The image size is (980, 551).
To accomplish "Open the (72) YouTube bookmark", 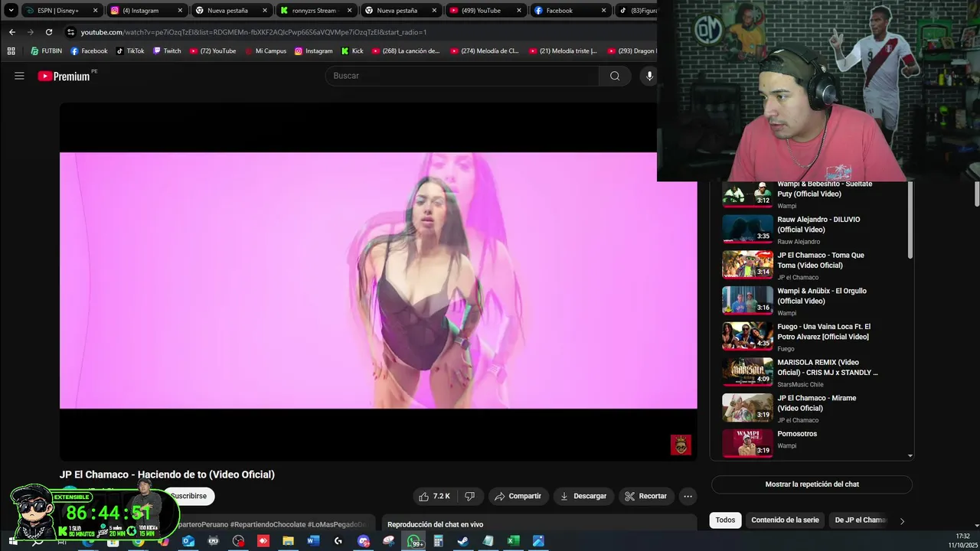I will 212,51.
